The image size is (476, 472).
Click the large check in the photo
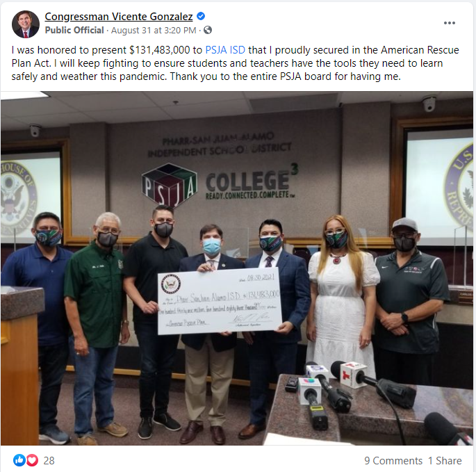[220, 301]
